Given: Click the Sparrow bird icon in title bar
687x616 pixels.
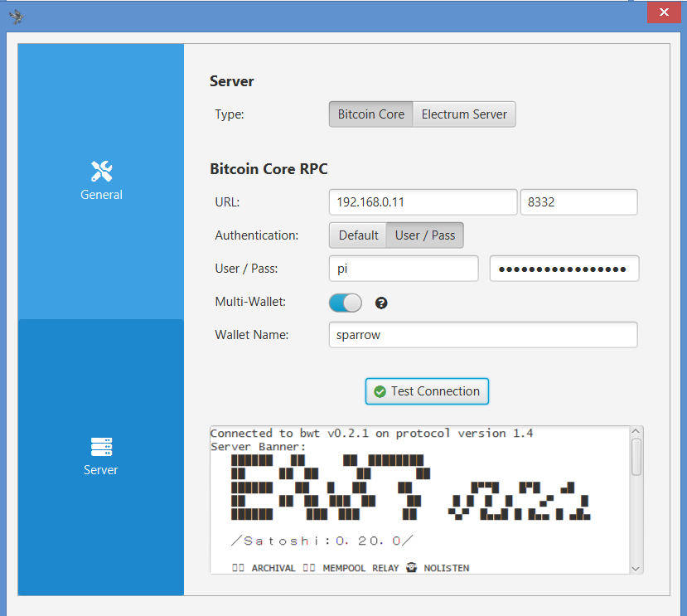Looking at the screenshot, I should (17, 17).
